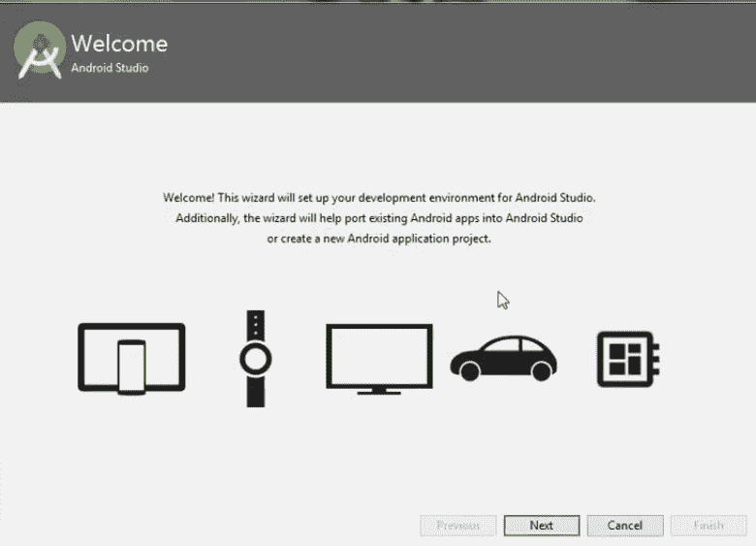The image size is (756, 546).
Task: Click the Wear smartwatch icon
Action: click(256, 359)
